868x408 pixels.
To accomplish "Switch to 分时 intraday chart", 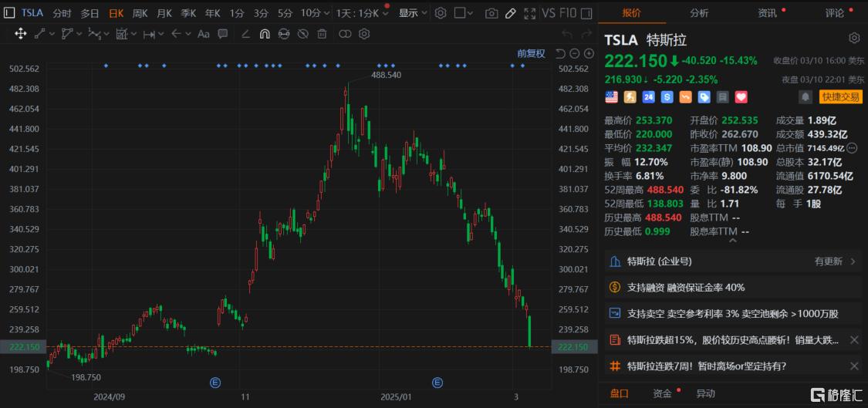I will click(62, 13).
